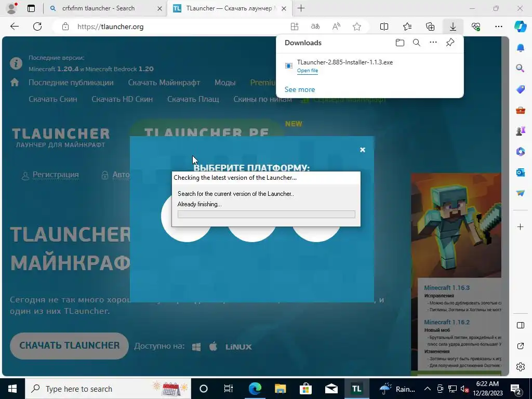Click Minecraft 1.16.2 news link

(446, 322)
